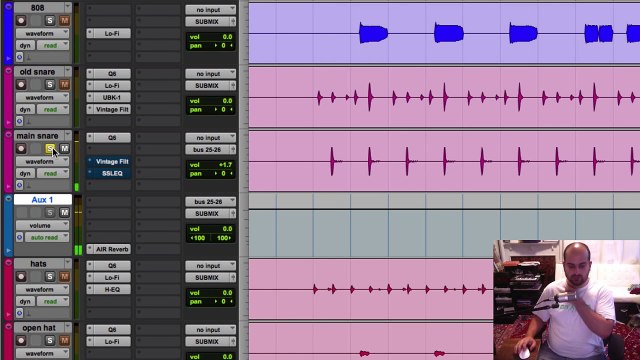
Task: Solo the open hat track
Action: pyautogui.click(x=50, y=340)
